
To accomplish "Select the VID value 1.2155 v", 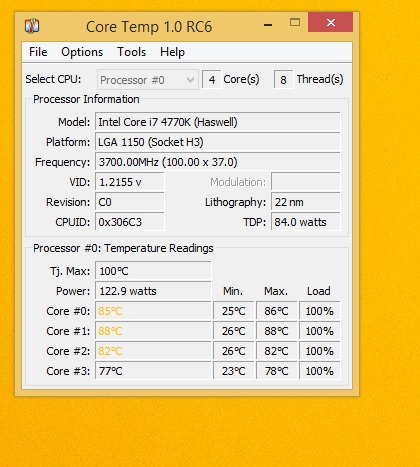I will point(130,182).
